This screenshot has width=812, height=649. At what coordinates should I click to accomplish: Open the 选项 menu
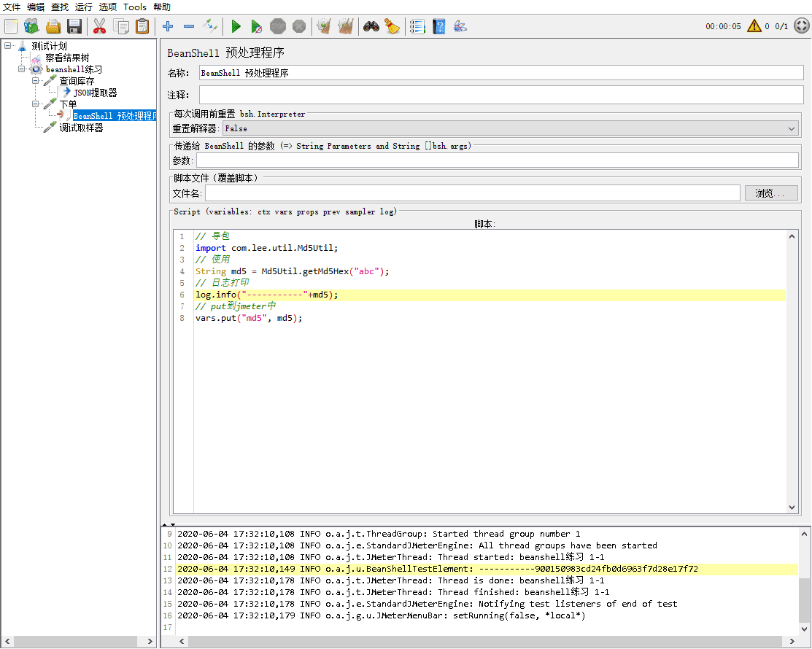point(108,7)
